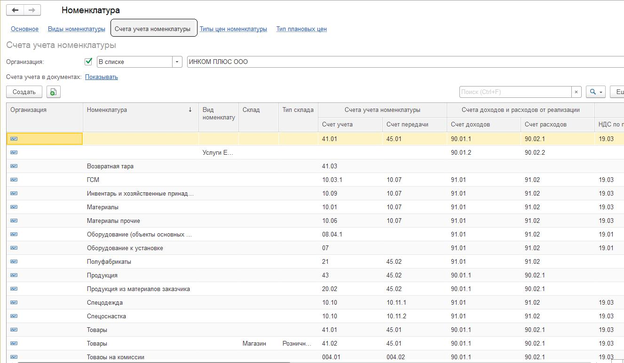Click the Розничн... warehouse type cell
Screen dimensions: 624x363
click(x=297, y=343)
